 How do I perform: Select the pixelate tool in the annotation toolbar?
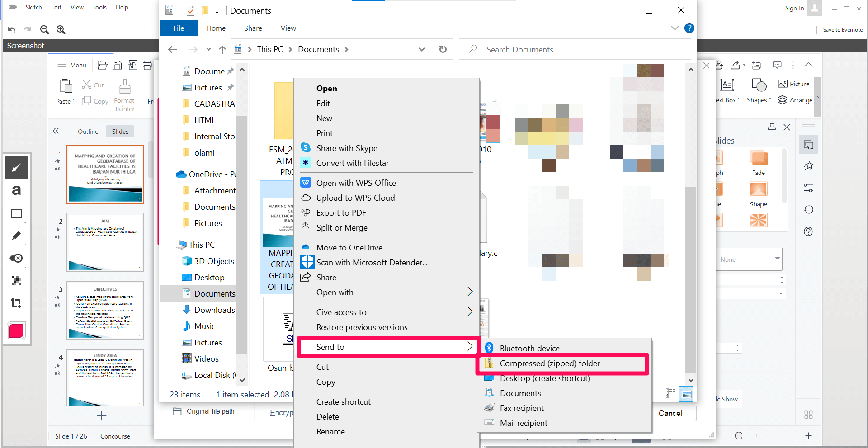coord(16,281)
